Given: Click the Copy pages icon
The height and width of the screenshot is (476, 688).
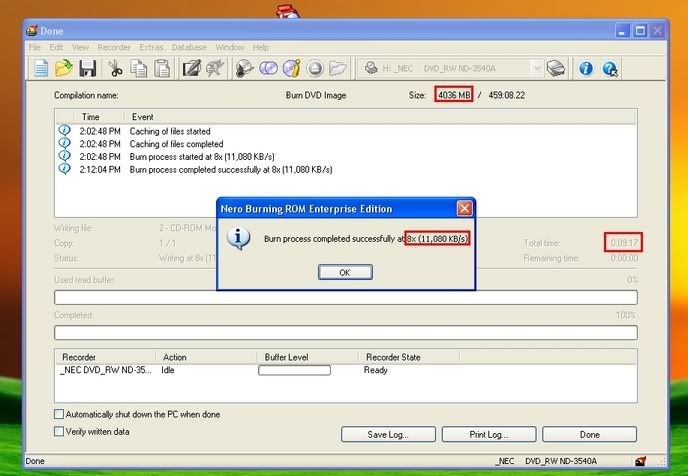Looking at the screenshot, I should pos(139,69).
